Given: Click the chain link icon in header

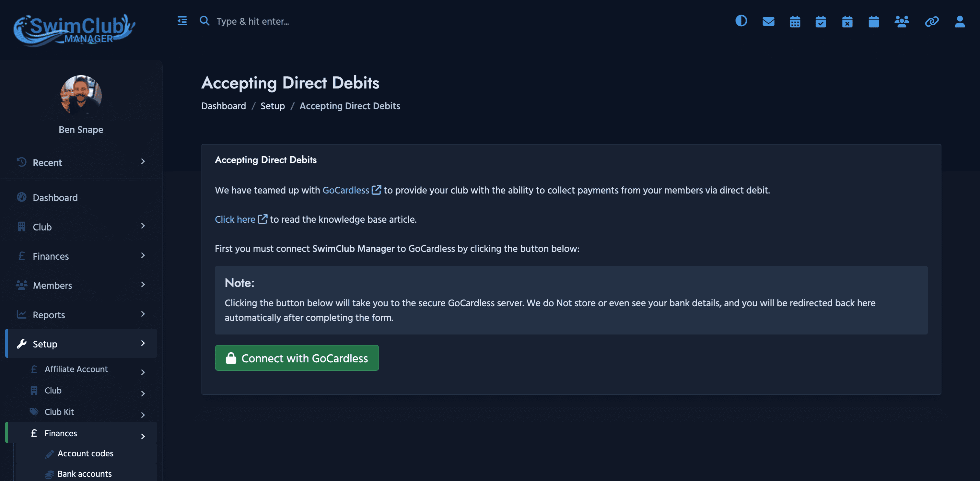Looking at the screenshot, I should 932,21.
